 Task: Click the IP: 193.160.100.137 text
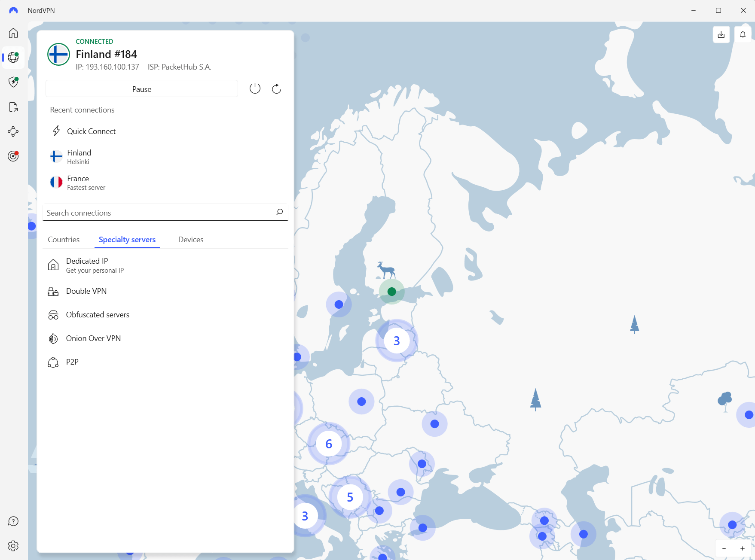107,67
